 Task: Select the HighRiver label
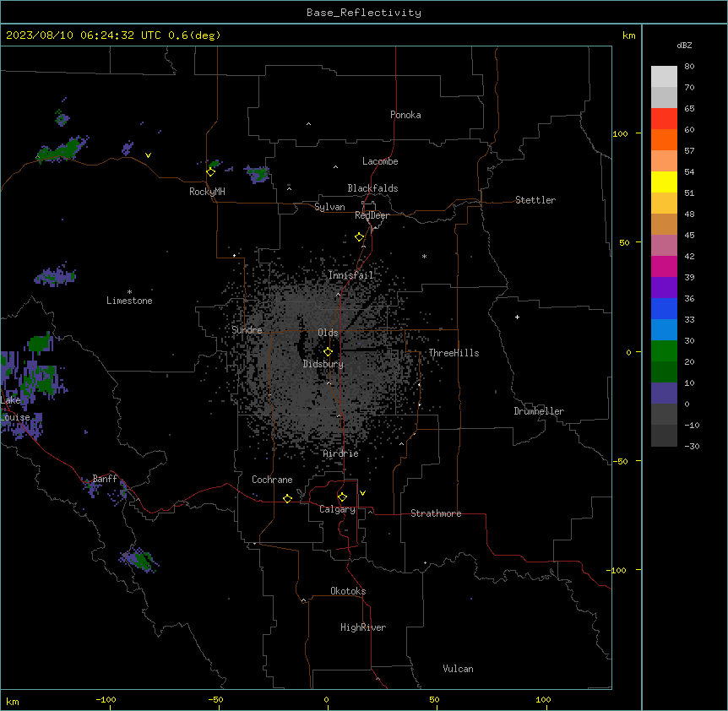(363, 627)
